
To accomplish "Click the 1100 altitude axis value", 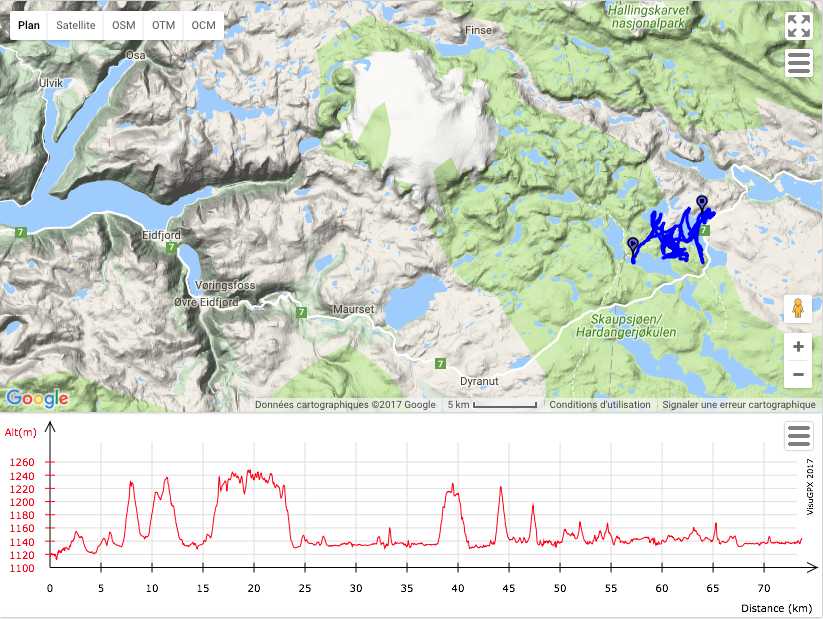I will click(x=22, y=568).
